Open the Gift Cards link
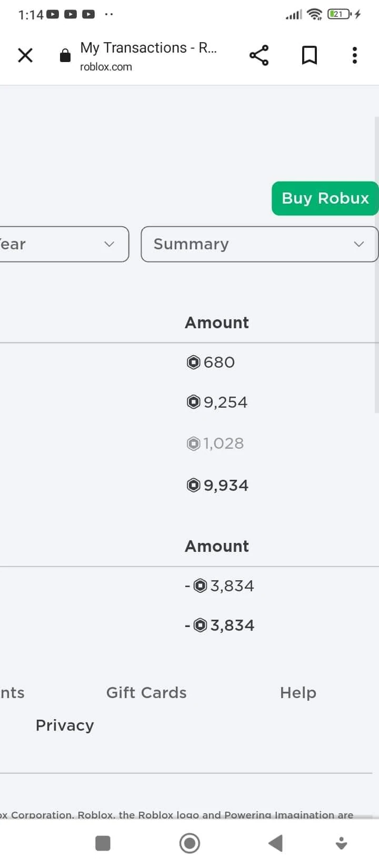Image resolution: width=379 pixels, height=868 pixels. pos(146,693)
